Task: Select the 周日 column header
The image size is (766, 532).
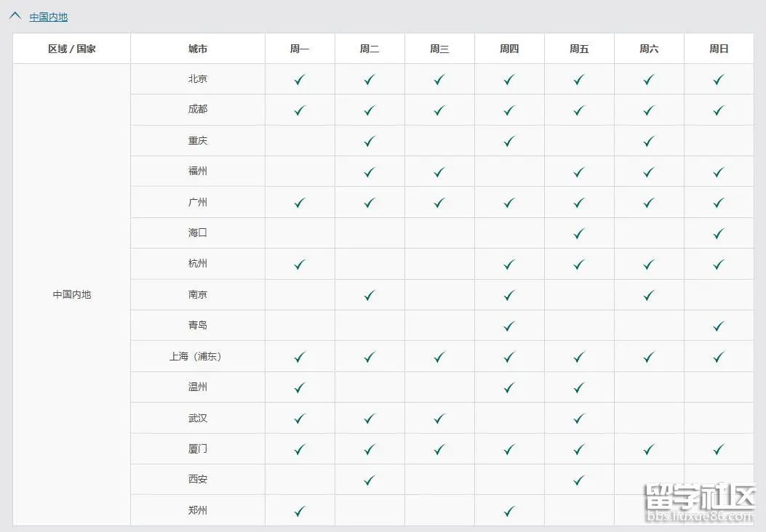Action: [x=719, y=49]
